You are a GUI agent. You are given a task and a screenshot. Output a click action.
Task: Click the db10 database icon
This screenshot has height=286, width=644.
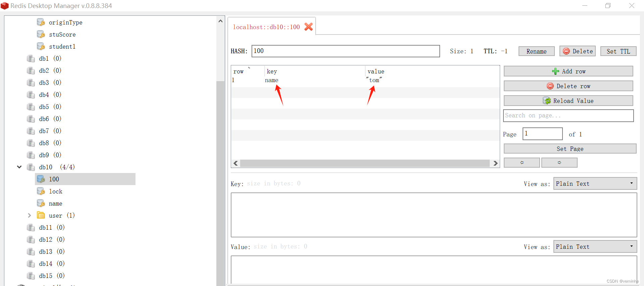point(31,167)
